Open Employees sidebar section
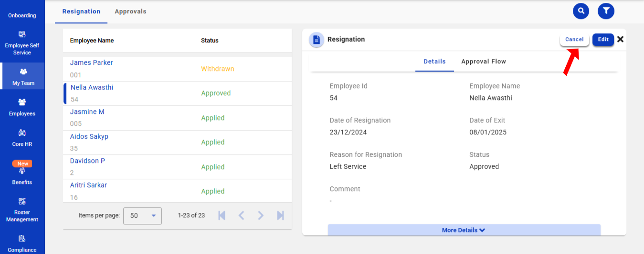Viewport: 644px width, 254px height. point(22,107)
